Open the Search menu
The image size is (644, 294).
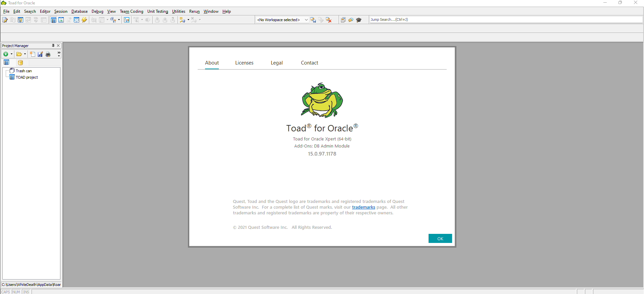tap(30, 11)
